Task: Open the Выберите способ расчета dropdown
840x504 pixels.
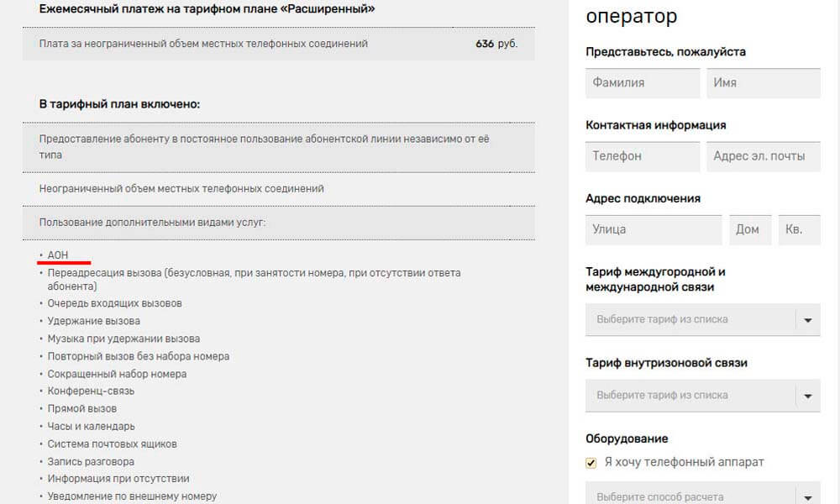Action: 702,496
